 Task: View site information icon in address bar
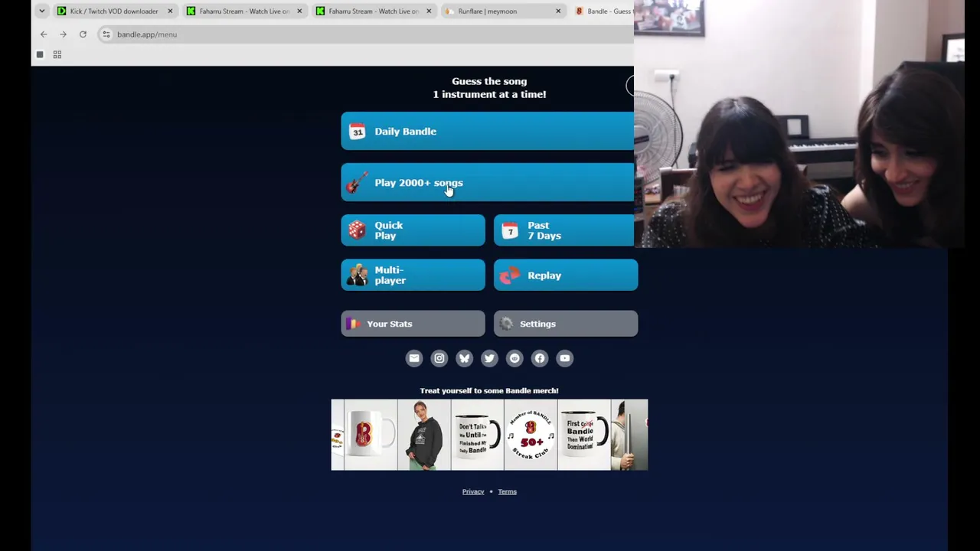tap(106, 34)
